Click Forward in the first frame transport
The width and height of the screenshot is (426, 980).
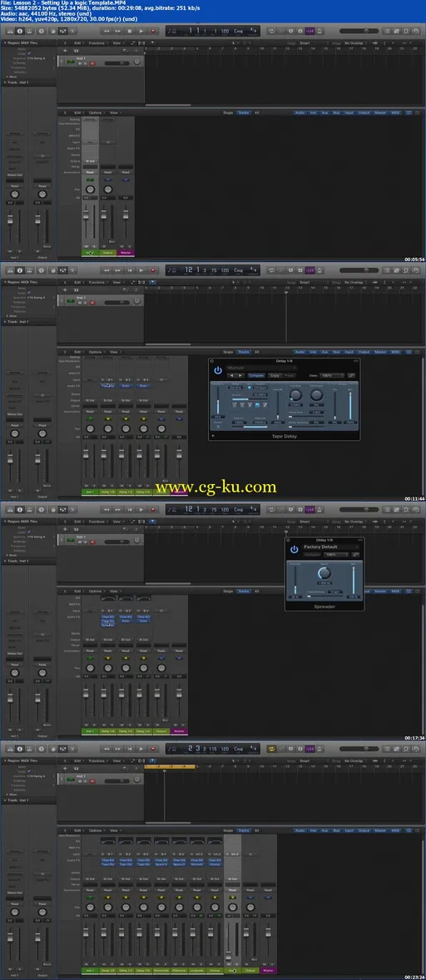coord(117,31)
